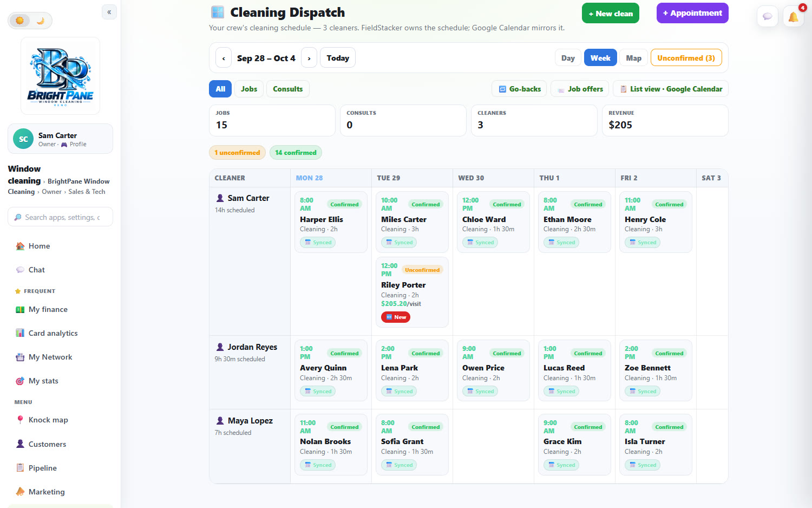Open Marketing in the sidebar

click(x=60, y=492)
